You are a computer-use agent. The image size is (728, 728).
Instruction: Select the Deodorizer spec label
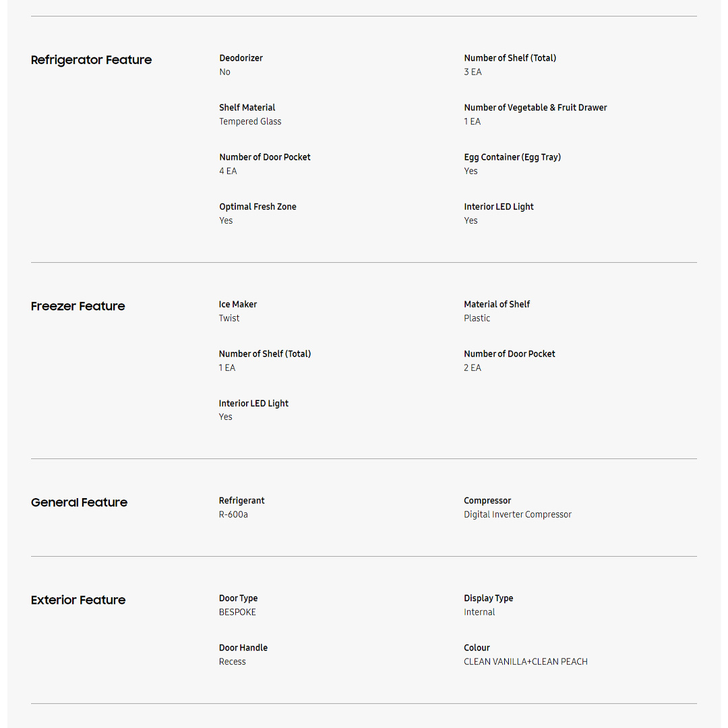[x=241, y=58]
